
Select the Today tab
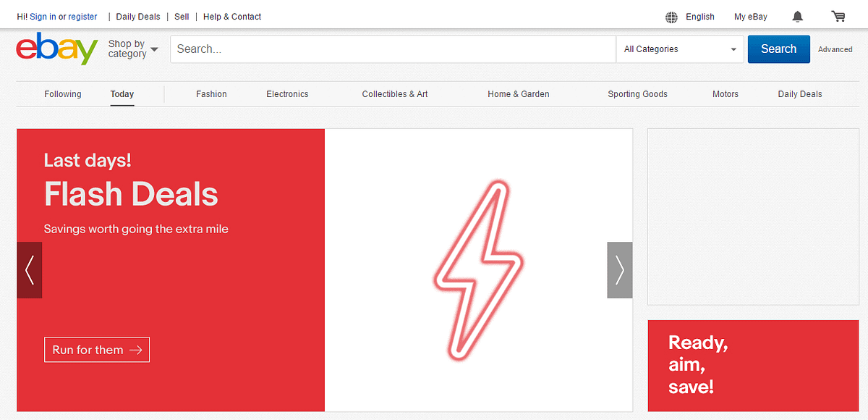pyautogui.click(x=122, y=94)
